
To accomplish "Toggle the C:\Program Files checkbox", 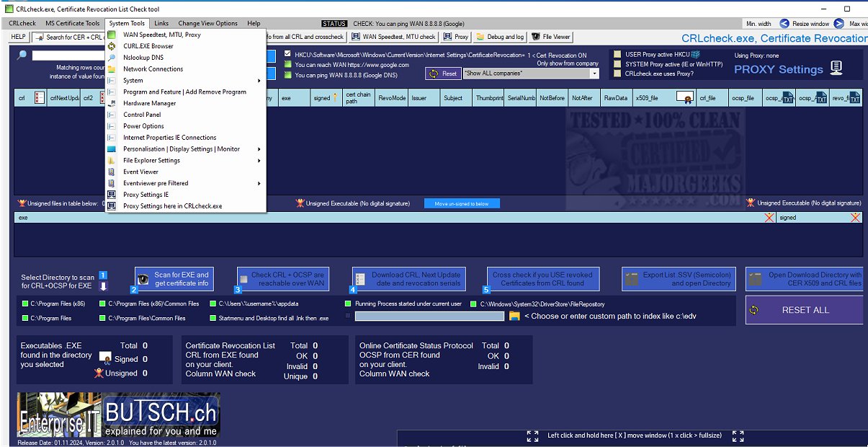I will click(25, 318).
